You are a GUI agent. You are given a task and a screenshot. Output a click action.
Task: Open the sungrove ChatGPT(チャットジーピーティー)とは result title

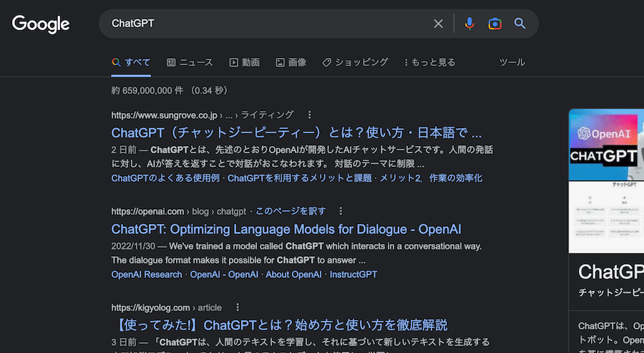296,133
